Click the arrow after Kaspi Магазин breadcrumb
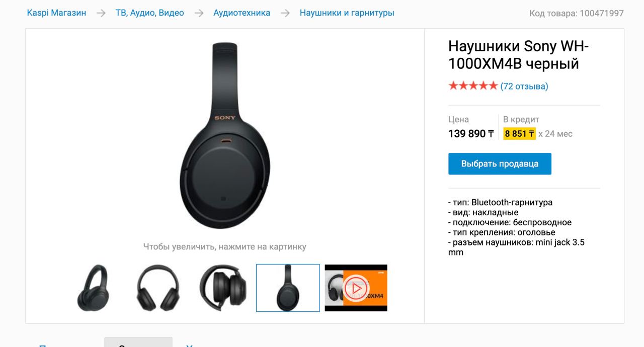Screen dimensions: 644x347 101,13
